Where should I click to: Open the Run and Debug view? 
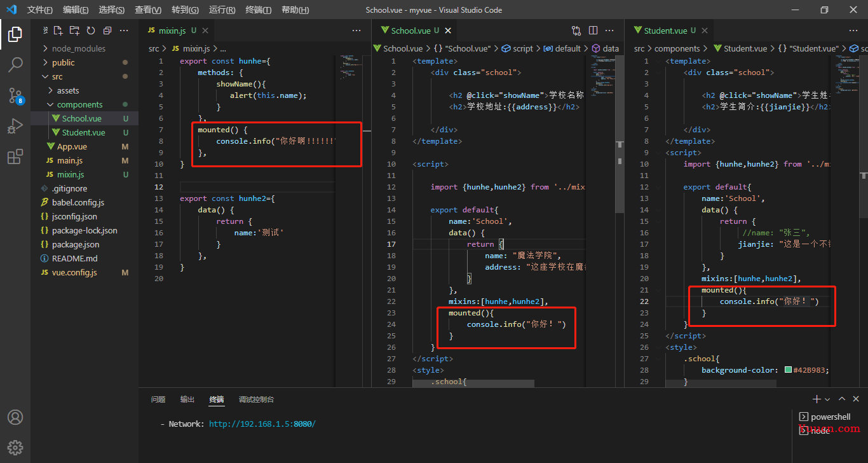pos(15,126)
